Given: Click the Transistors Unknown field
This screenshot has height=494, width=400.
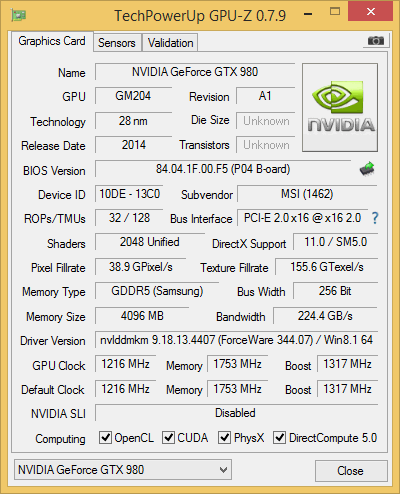Looking at the screenshot, I should (266, 145).
